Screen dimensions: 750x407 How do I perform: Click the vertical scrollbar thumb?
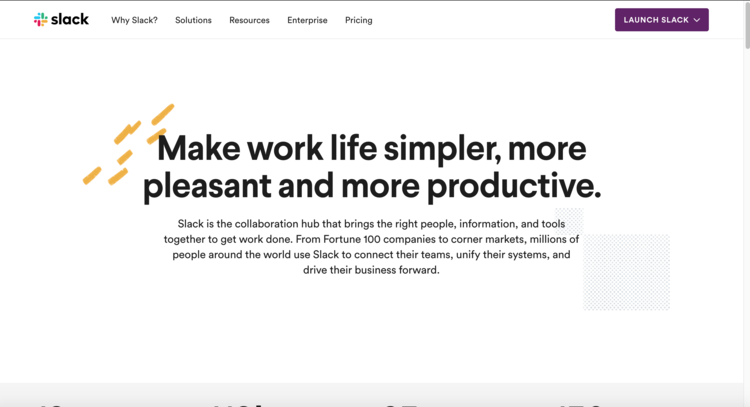point(747,24)
